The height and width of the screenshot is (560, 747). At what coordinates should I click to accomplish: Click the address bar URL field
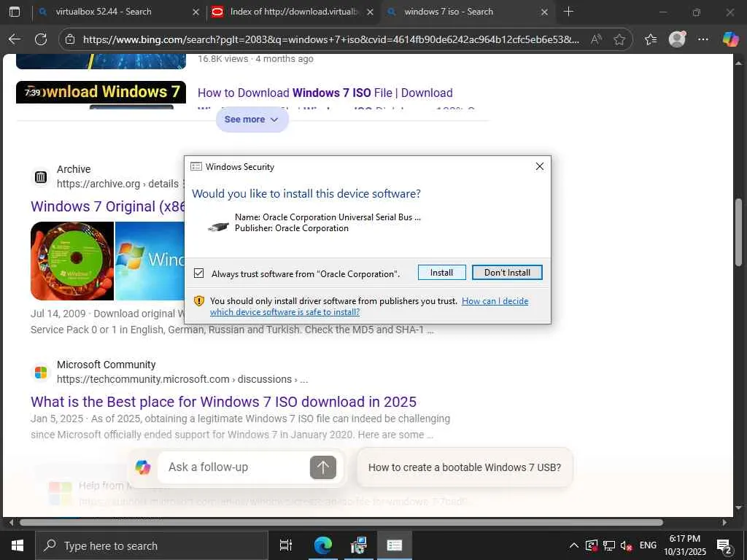coord(331,39)
